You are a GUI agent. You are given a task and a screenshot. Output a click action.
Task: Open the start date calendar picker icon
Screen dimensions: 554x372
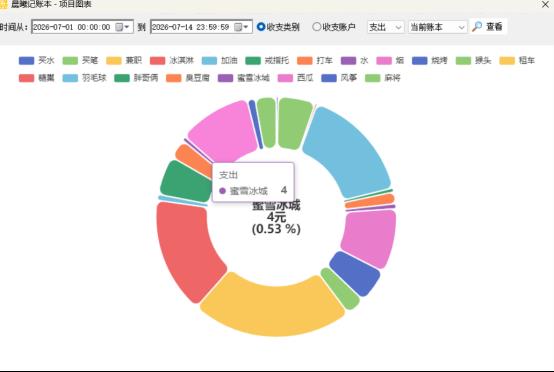[x=120, y=27]
